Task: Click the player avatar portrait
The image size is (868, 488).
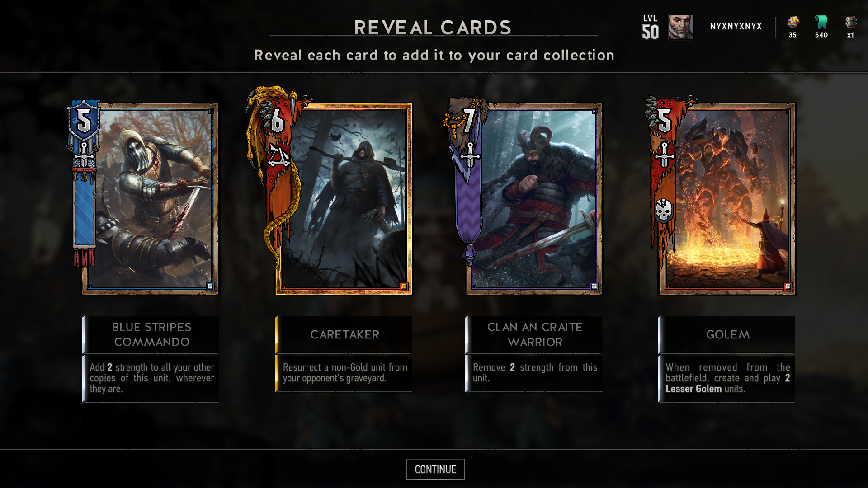Action: coord(681,27)
